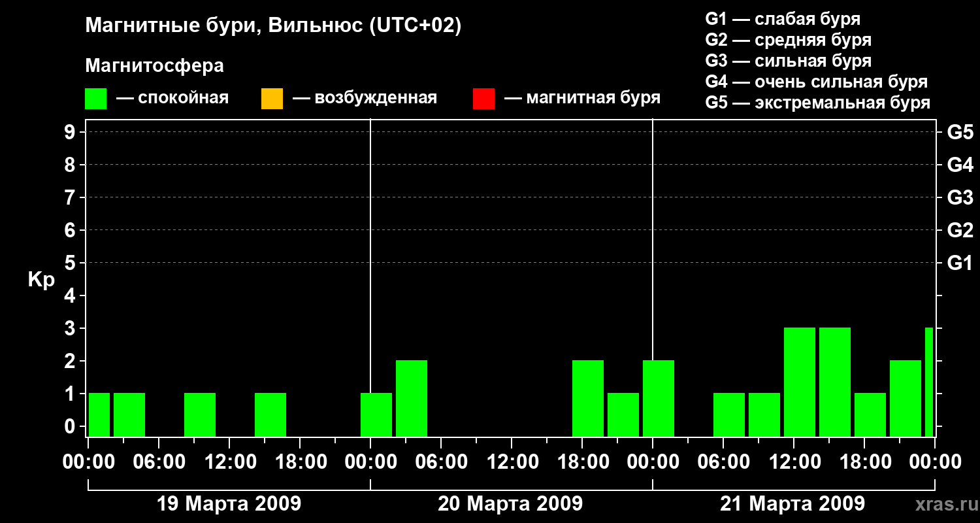Click 'G4 — очень сильная буря' description
The width and height of the screenshot is (980, 523).
pyautogui.click(x=817, y=82)
